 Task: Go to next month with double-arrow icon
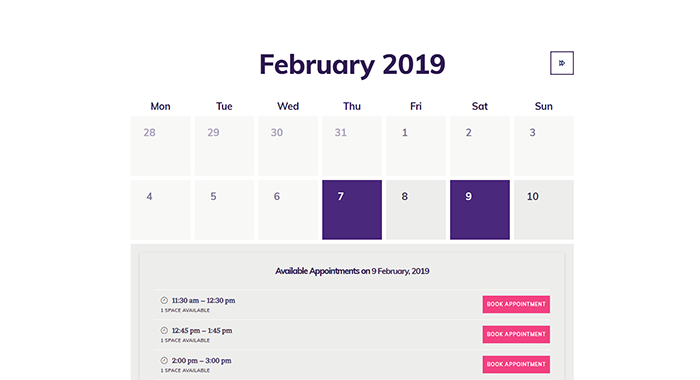[x=562, y=63]
